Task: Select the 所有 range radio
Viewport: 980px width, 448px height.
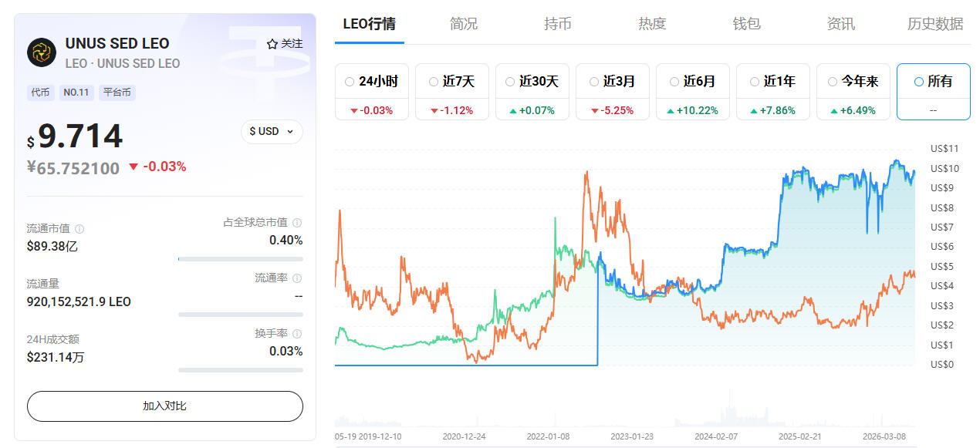Action: 918,81
